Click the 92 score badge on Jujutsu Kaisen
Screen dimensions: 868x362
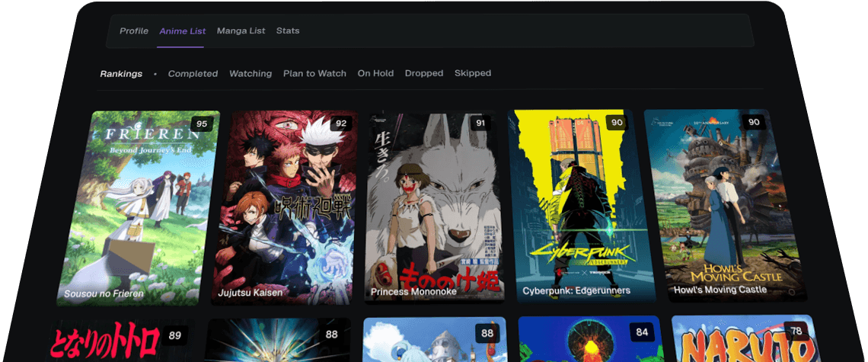[x=341, y=123]
